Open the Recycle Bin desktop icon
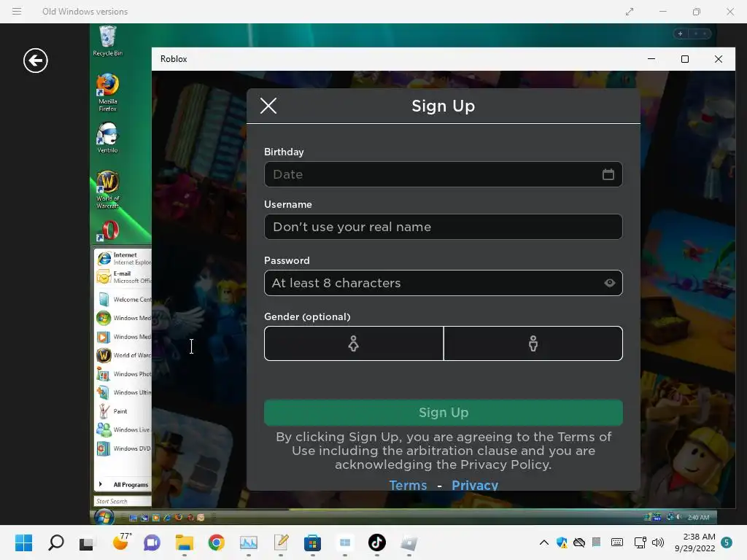 coord(108,41)
